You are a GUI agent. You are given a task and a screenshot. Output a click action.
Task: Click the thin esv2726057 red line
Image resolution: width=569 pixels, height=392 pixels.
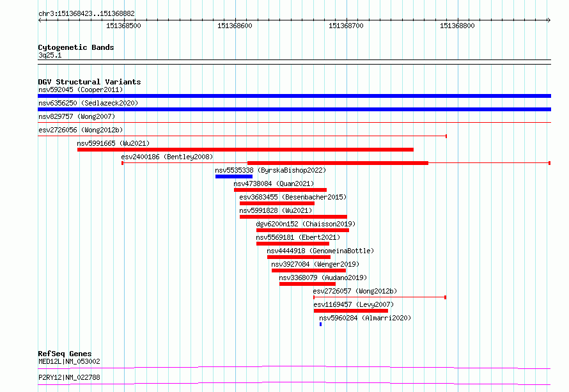[380, 297]
